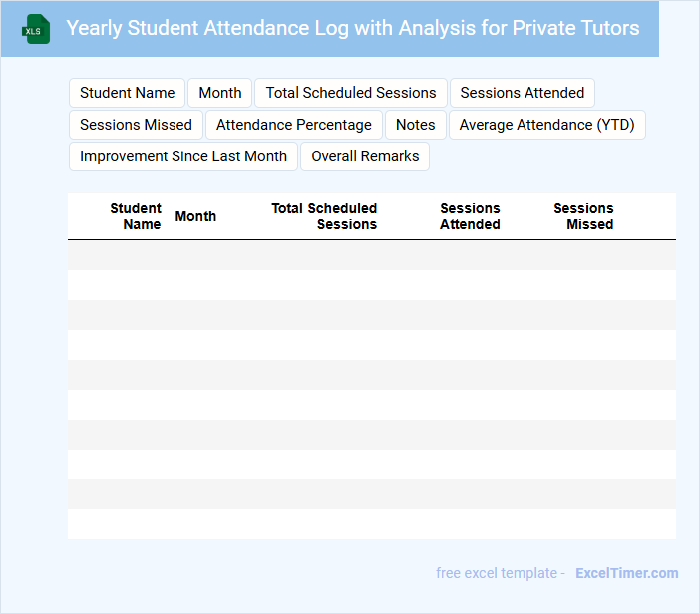Click Improvement Since Last Month tag
Viewport: 700px width, 614px height.
(x=183, y=156)
